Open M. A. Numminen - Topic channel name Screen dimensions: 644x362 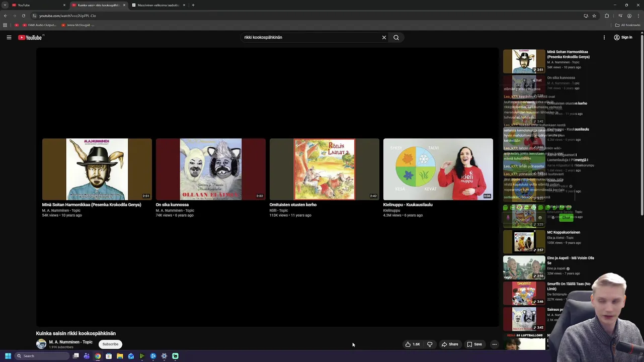click(x=70, y=342)
